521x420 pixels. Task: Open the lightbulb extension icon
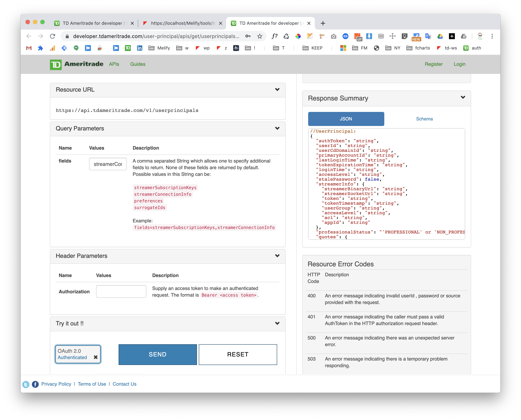404,36
